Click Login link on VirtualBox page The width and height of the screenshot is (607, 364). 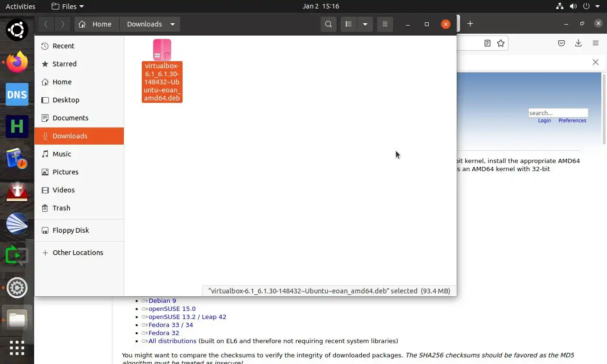(x=544, y=120)
